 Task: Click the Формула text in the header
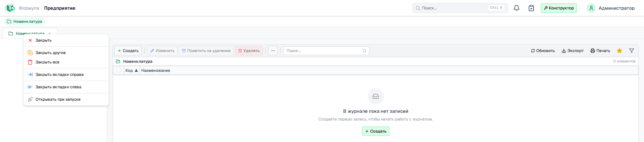29,8
